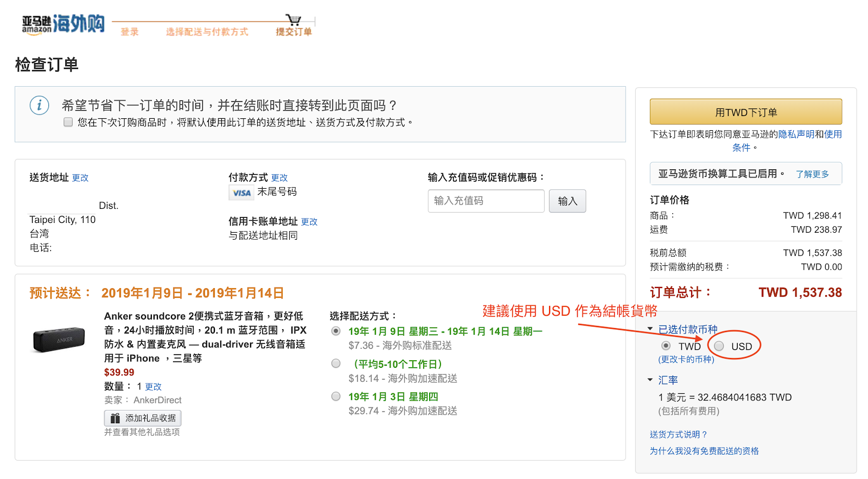The height and width of the screenshot is (479, 868).
Task: Click the seller name AnkerDirect
Action: 157,400
